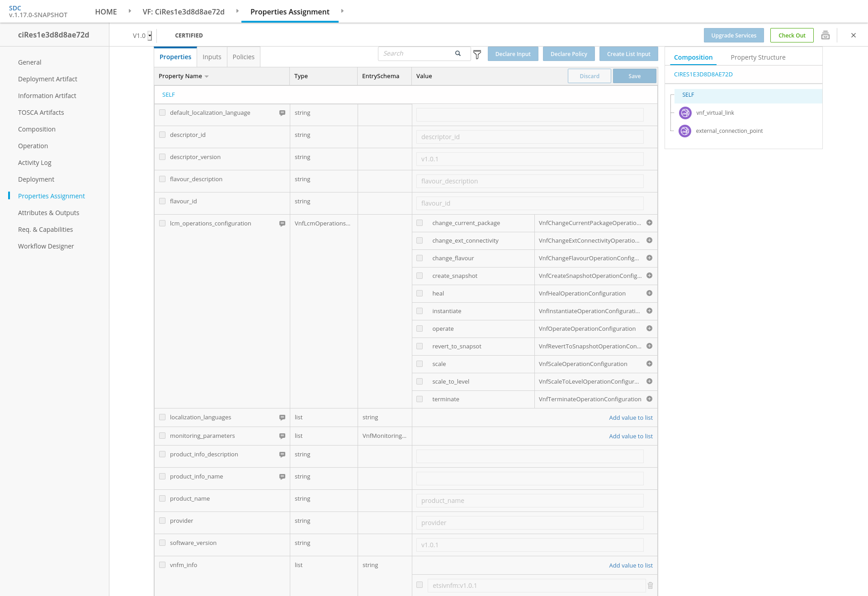Click plus icon on operate row
868x596 pixels.
click(649, 329)
